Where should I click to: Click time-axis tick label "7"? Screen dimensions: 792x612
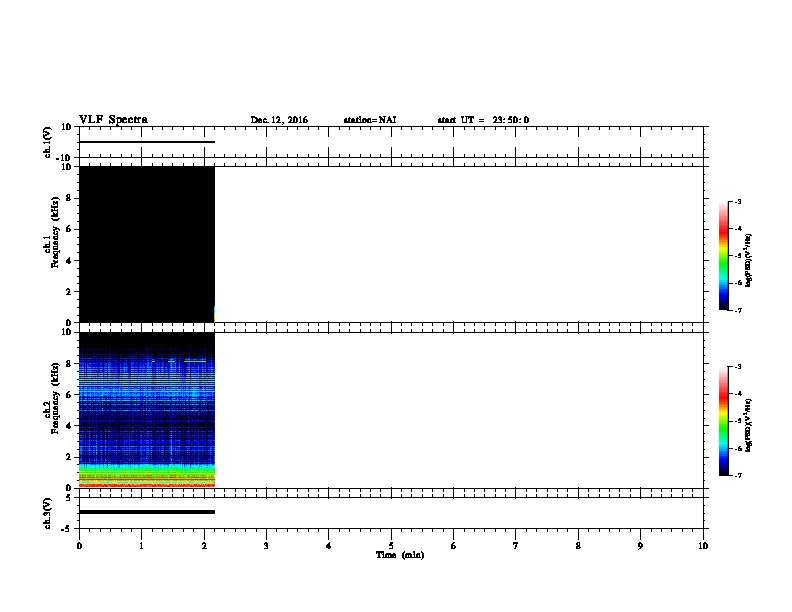pos(516,546)
